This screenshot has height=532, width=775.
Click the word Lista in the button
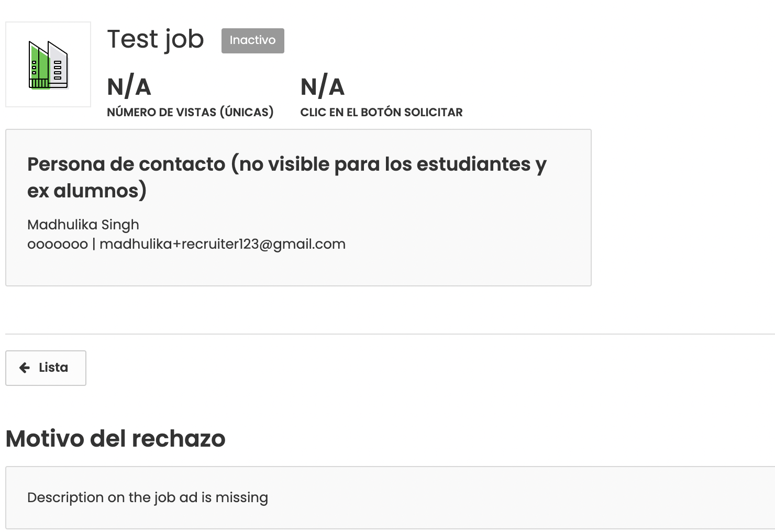53,368
